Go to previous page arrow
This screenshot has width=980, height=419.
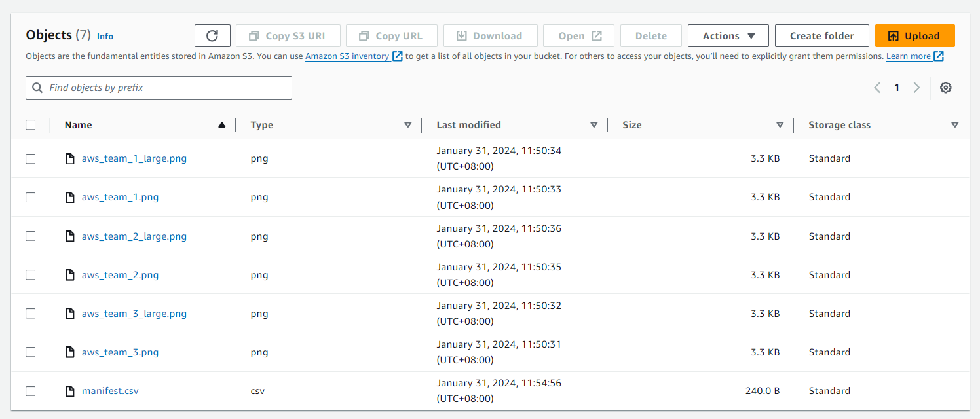coord(877,88)
